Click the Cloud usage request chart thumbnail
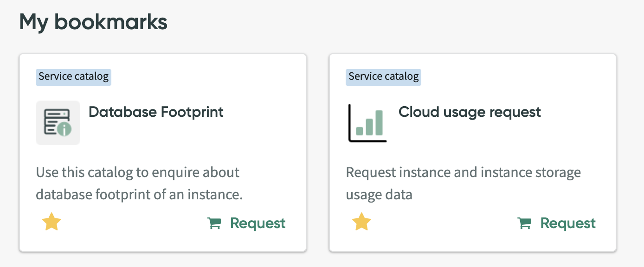This screenshot has width=644, height=267. pyautogui.click(x=367, y=123)
